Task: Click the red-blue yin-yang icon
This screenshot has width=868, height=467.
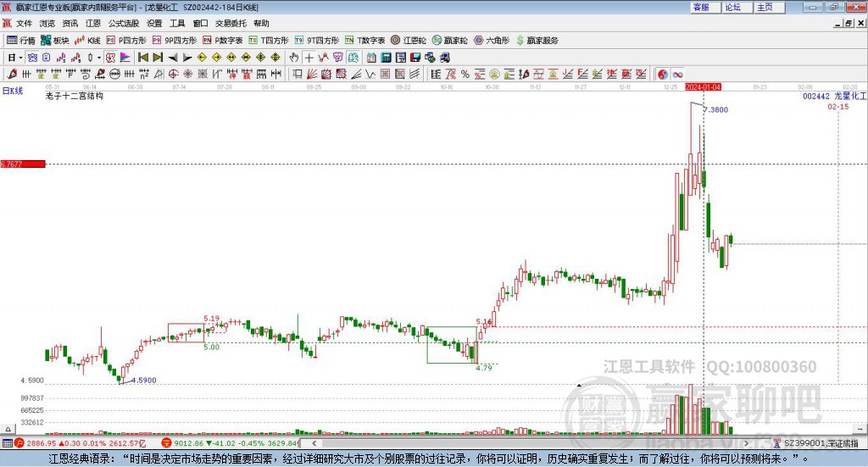Action: click(x=663, y=74)
